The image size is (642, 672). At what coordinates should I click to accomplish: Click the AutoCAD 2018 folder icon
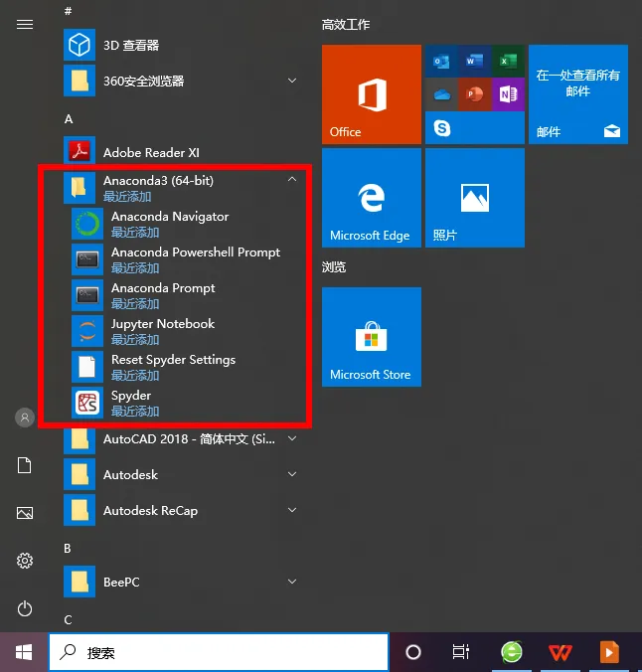click(x=80, y=439)
